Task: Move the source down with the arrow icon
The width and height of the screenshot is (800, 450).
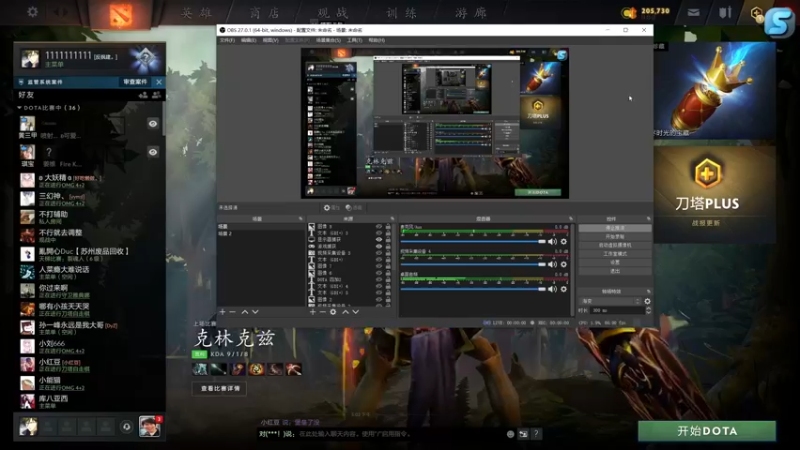Action: [356, 312]
